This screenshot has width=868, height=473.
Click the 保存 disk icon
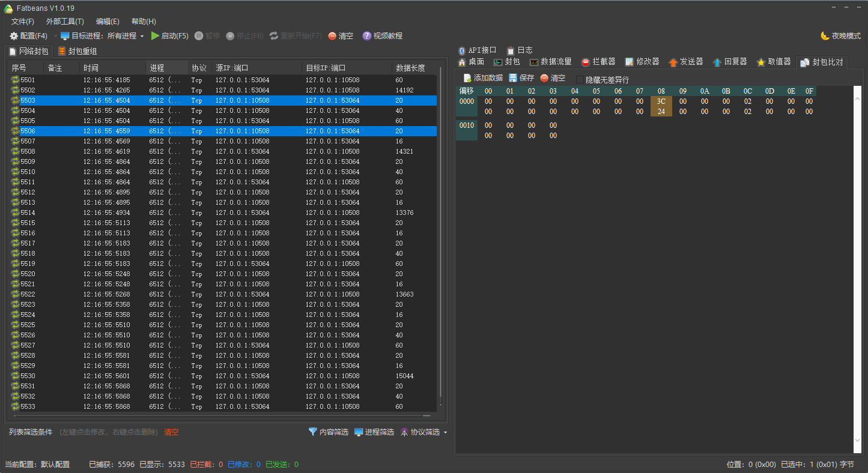[x=513, y=78]
